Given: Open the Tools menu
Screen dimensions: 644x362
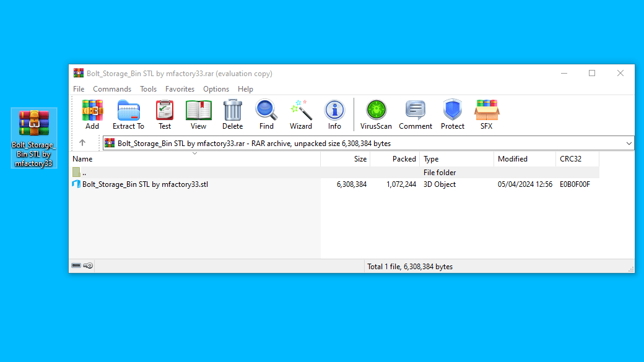Looking at the screenshot, I should point(148,89).
